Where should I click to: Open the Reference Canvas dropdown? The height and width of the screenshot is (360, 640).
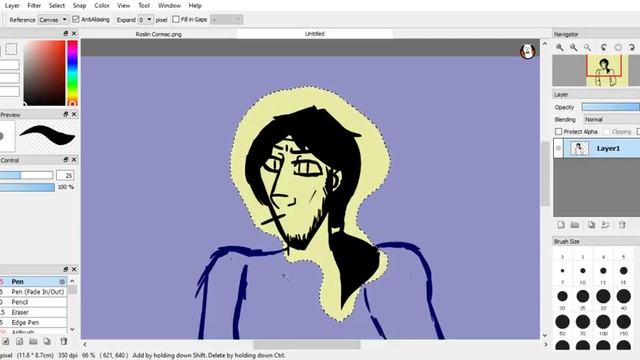(53, 20)
